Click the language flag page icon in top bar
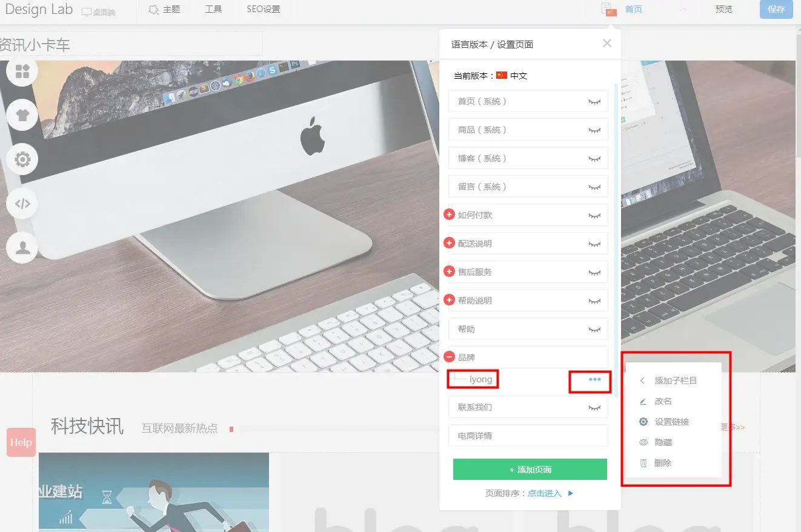Screen dimensions: 801x532 coord(608,9)
